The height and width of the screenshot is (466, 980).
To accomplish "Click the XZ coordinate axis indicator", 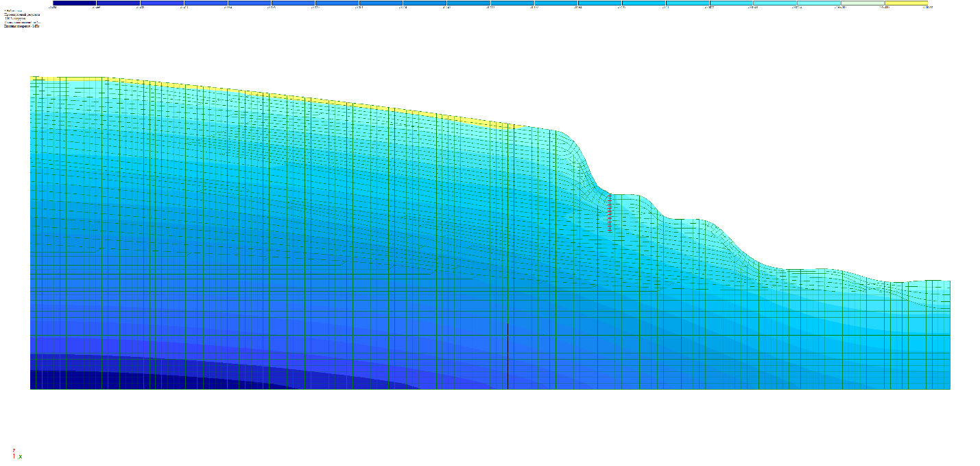I will (16, 454).
